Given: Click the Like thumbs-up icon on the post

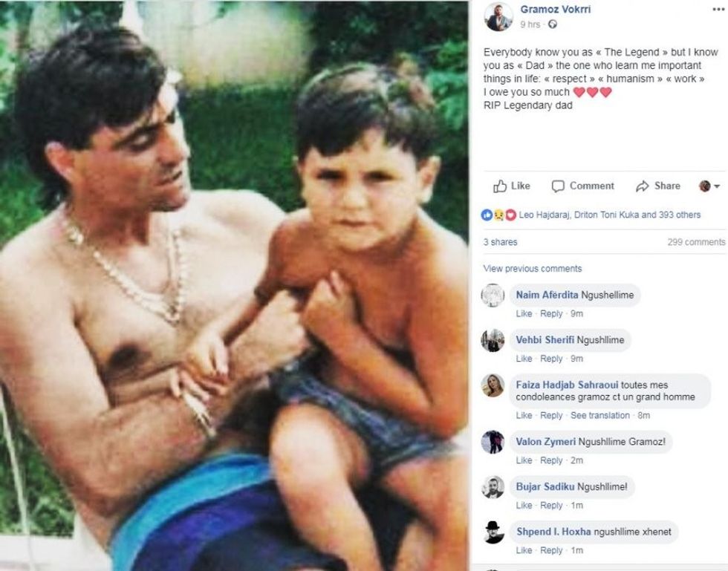Looking at the screenshot, I should click(501, 186).
